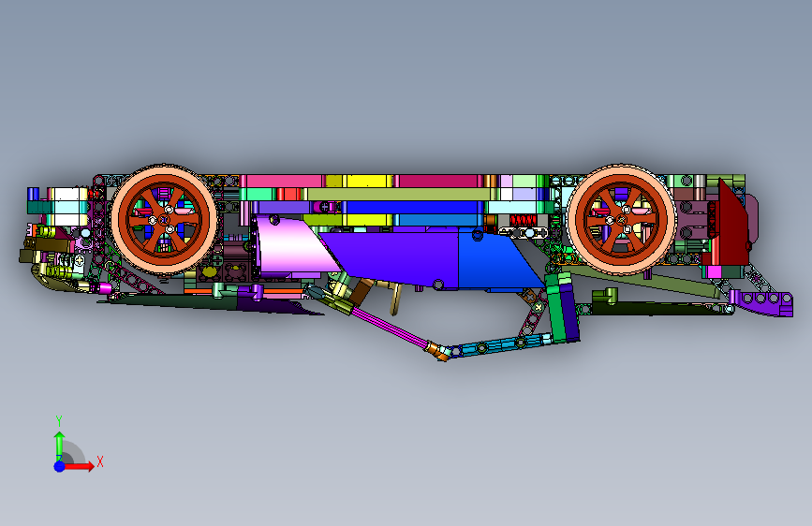Select the left orange wheel of the model
812x526 pixels.
[164, 220]
